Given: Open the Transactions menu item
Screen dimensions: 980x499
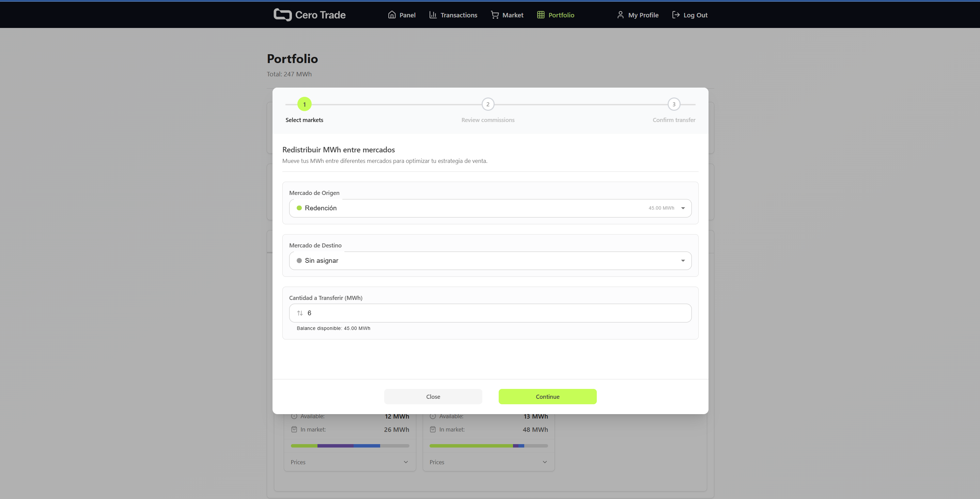Looking at the screenshot, I should 458,15.
